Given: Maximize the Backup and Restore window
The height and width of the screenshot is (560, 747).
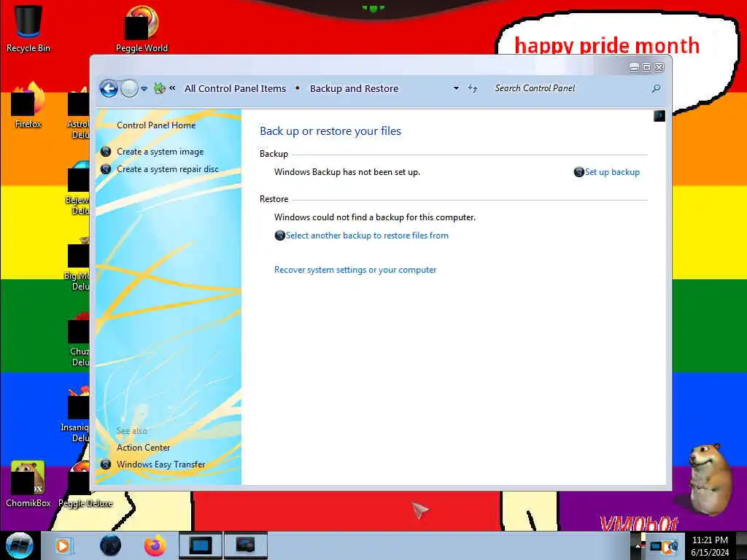Looking at the screenshot, I should 646,67.
